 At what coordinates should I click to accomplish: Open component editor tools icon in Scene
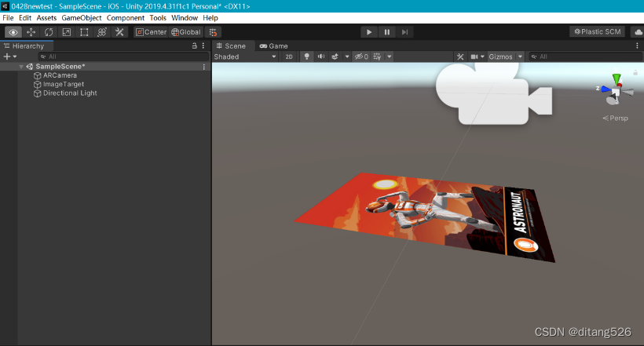click(460, 56)
